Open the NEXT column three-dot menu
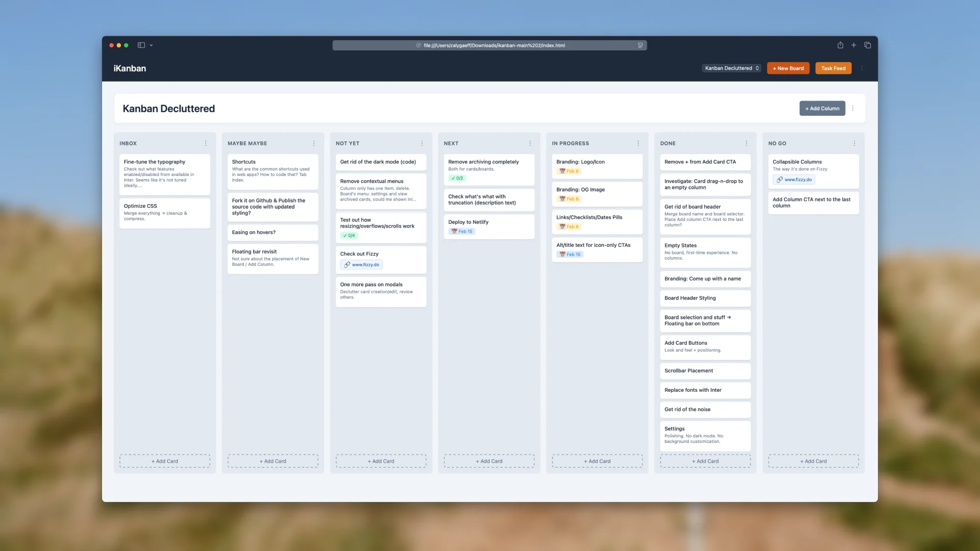Viewport: 980px width, 551px height. (x=530, y=143)
